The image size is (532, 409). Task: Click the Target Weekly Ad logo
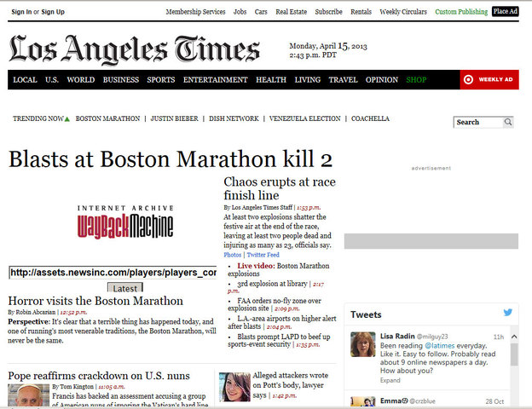pyautogui.click(x=489, y=80)
